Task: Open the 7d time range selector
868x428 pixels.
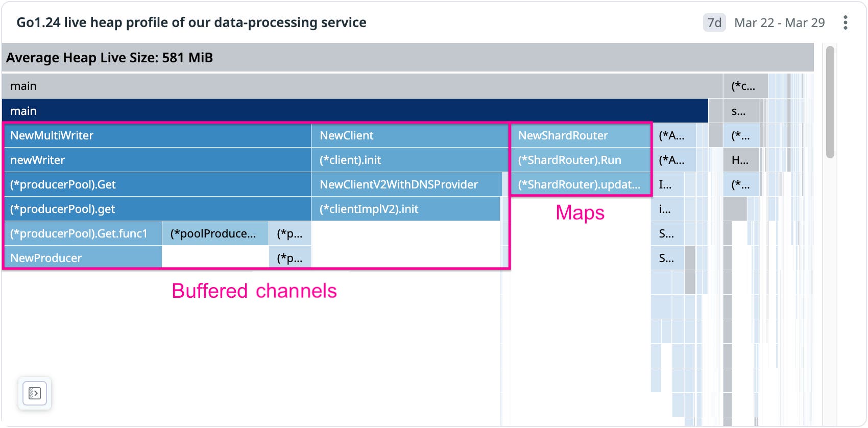Action: pyautogui.click(x=714, y=22)
